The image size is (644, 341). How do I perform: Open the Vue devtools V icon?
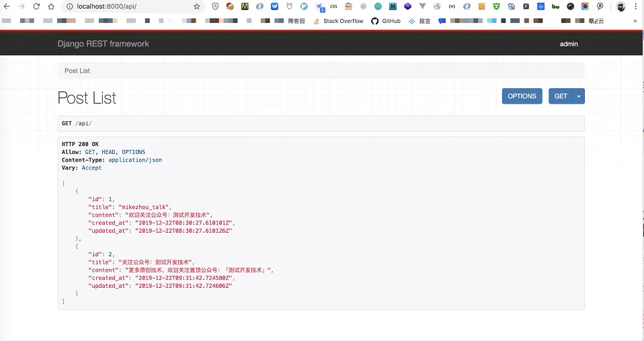(422, 6)
